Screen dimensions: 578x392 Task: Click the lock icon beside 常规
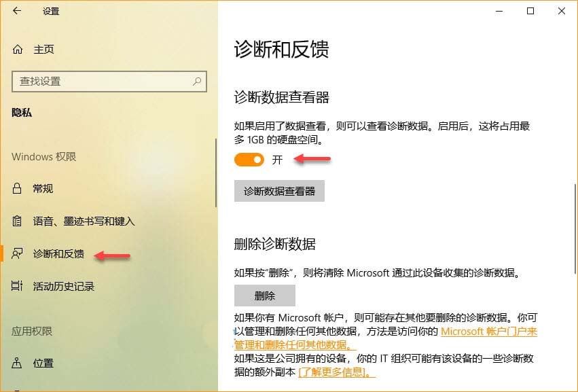pos(17,189)
